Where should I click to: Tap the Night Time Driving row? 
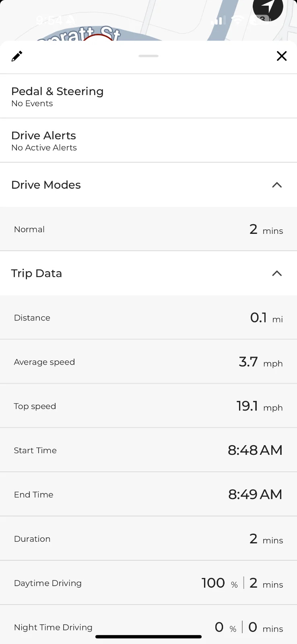pyautogui.click(x=148, y=625)
